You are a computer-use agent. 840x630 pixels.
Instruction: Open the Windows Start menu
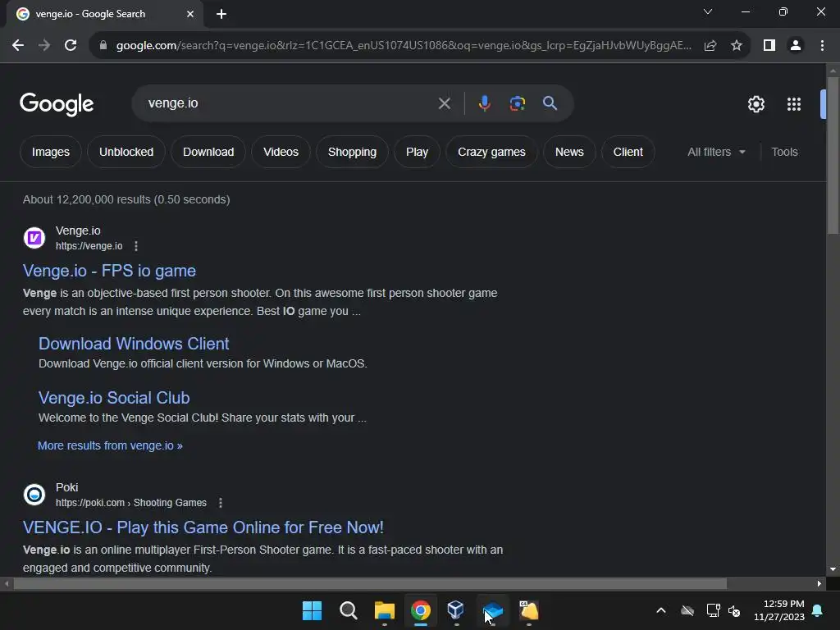312,610
